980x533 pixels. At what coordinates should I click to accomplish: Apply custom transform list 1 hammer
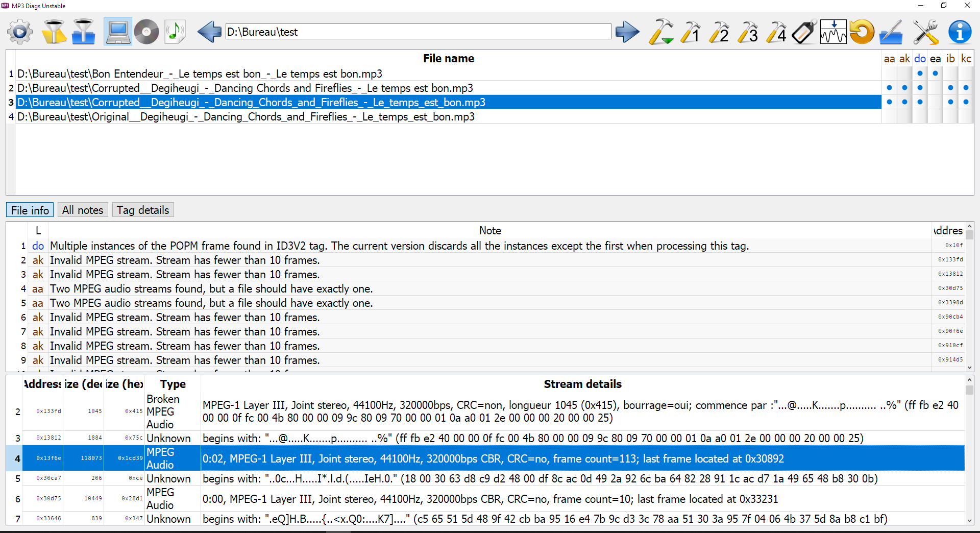pos(691,32)
